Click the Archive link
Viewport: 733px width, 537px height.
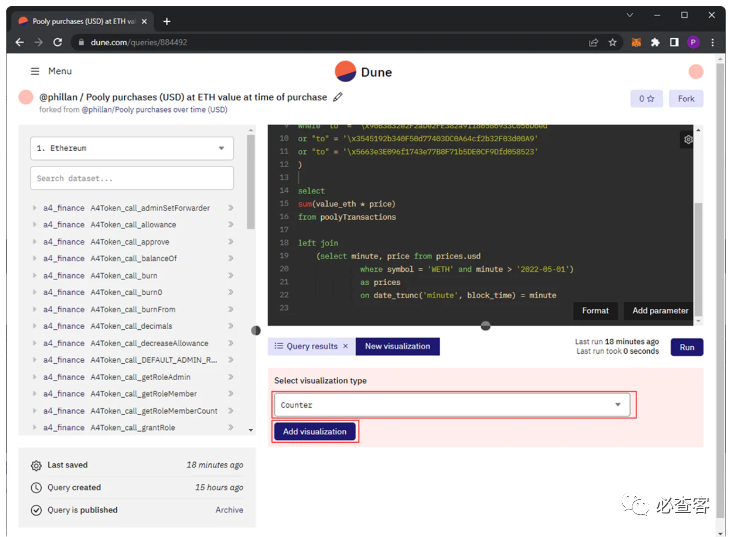tap(229, 510)
